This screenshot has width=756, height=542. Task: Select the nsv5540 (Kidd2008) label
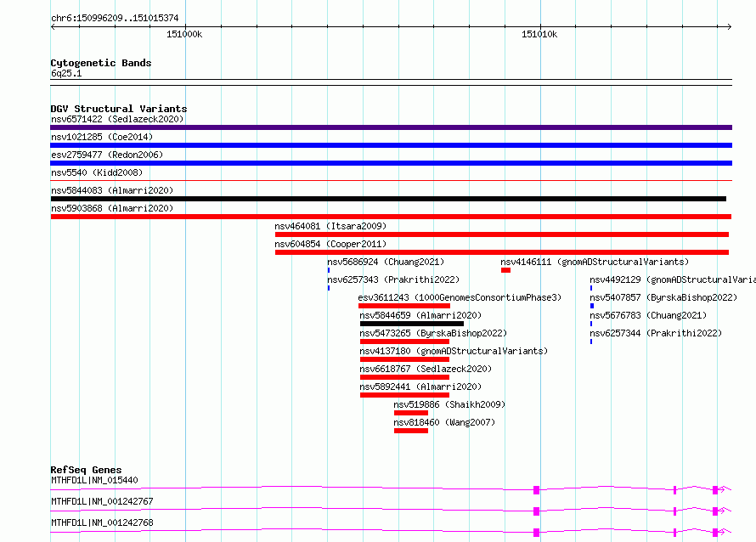97,172
